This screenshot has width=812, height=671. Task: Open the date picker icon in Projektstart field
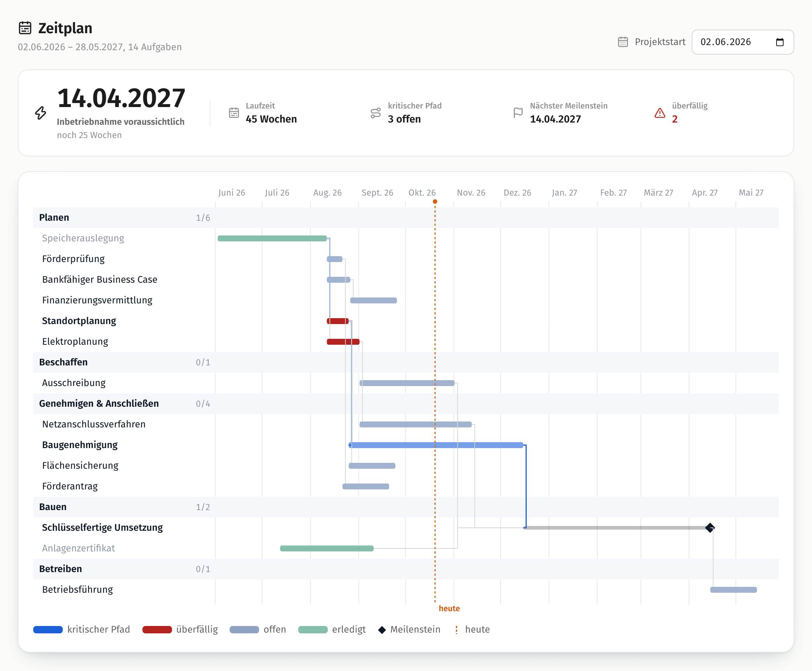click(x=780, y=42)
